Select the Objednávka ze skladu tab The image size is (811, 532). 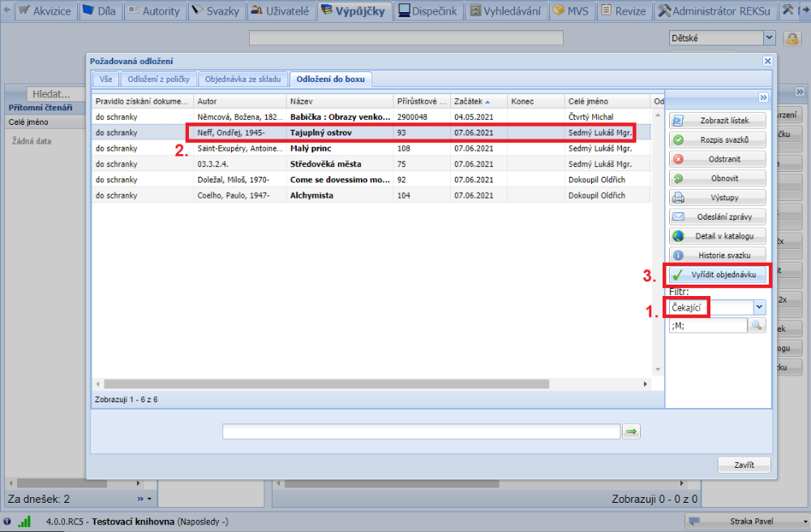243,79
